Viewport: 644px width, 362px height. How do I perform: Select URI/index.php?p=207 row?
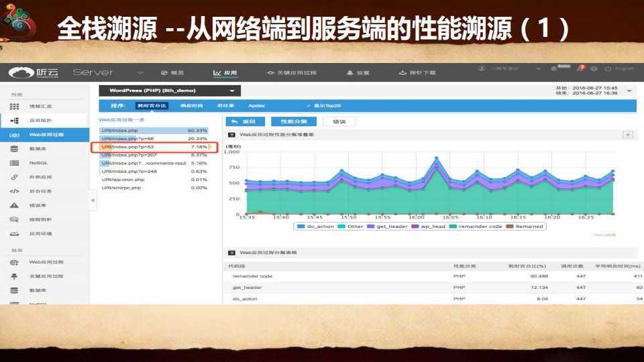pyautogui.click(x=154, y=155)
